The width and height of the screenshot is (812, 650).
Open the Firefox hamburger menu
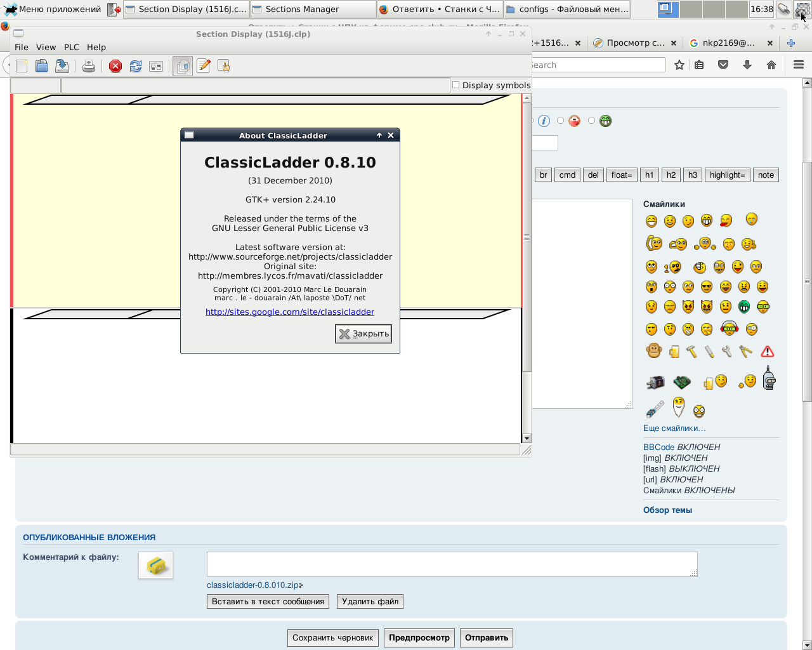[x=799, y=65]
